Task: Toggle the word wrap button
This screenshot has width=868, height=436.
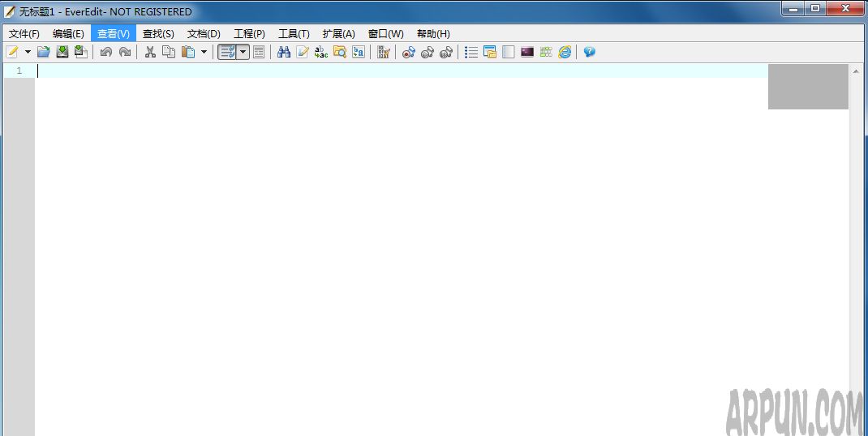Action: 227,52
